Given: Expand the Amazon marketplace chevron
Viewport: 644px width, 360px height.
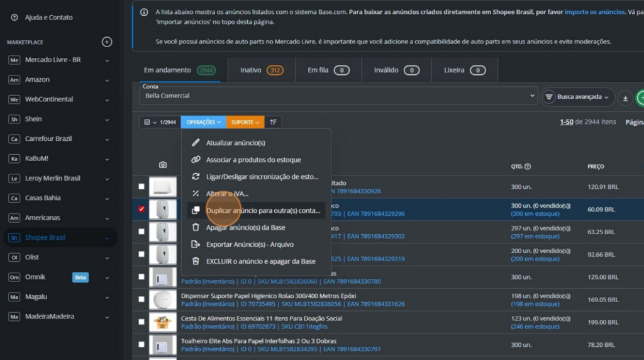Looking at the screenshot, I should coord(107,80).
